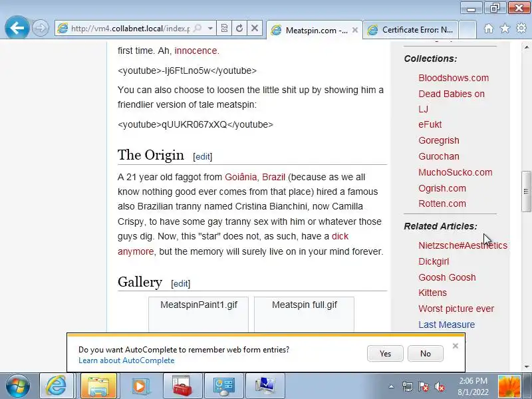The image size is (532, 399).
Task: Open the Worst picture ever link
Action: 456,309
